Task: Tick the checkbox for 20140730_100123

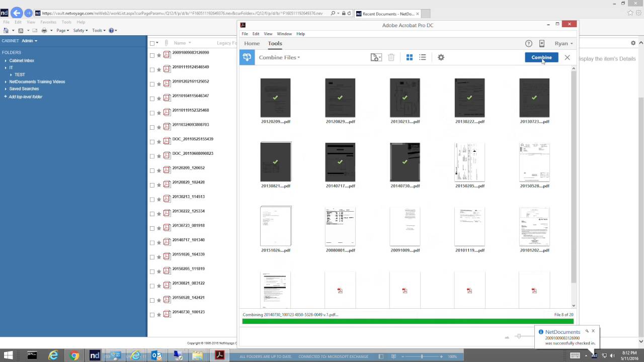Action: 152,315
